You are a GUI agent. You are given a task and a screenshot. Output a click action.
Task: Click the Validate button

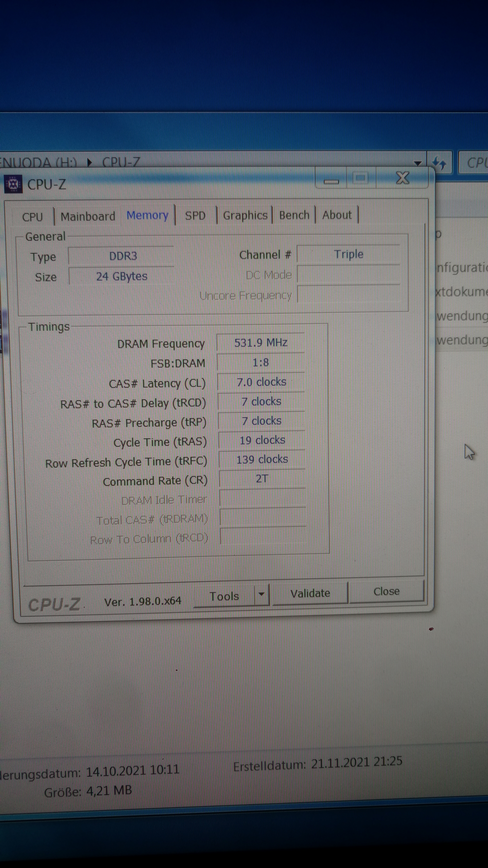tap(310, 593)
